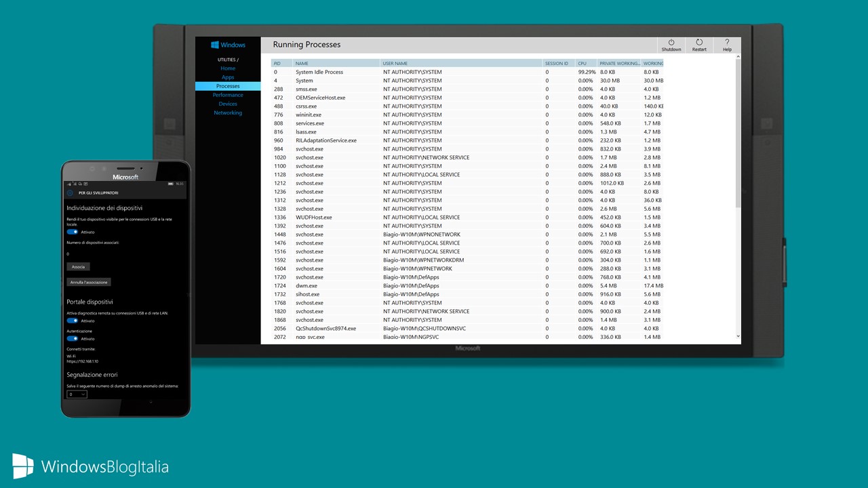Select the OEMServiceHost.exe process

click(x=320, y=98)
